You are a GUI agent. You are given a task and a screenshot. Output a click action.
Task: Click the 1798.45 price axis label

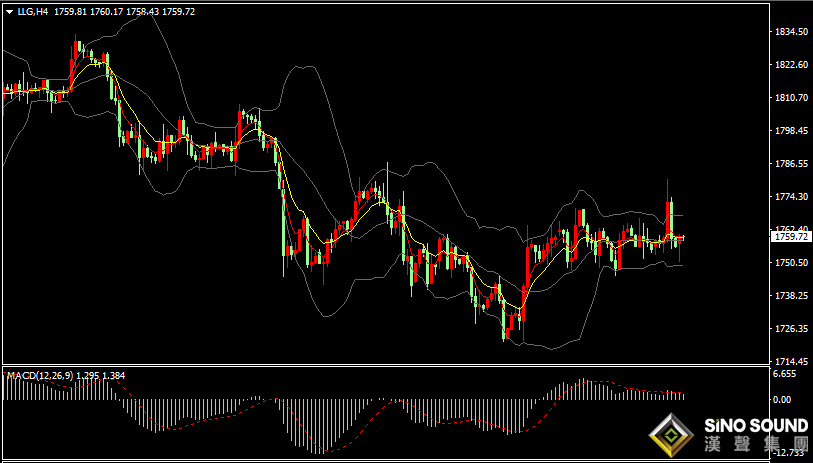coord(791,131)
